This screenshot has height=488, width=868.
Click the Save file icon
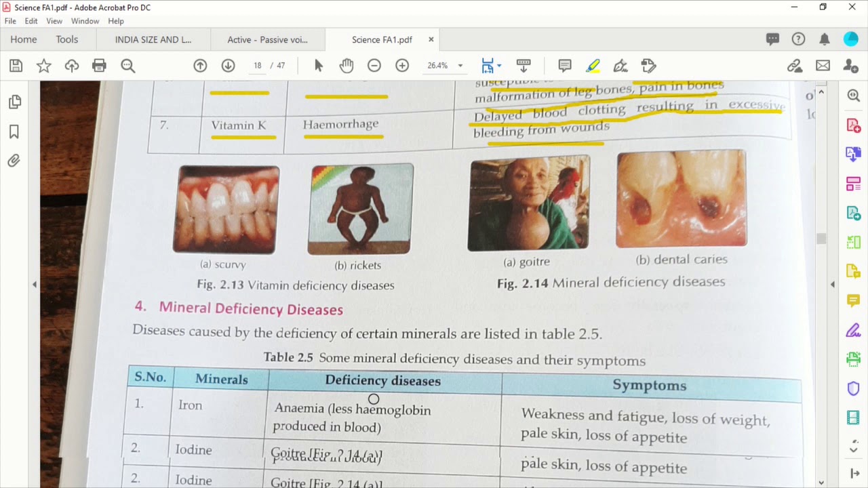coord(16,66)
